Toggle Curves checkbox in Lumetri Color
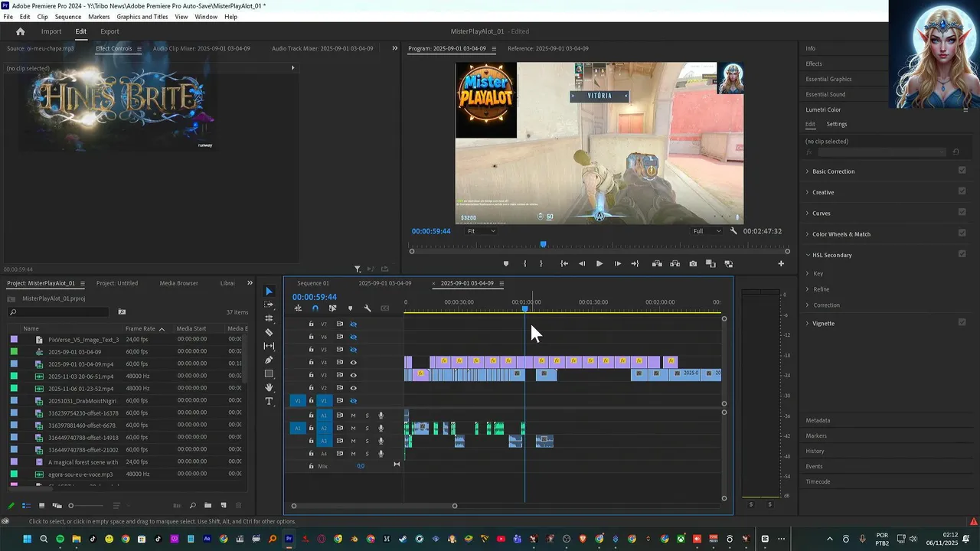 coord(962,212)
